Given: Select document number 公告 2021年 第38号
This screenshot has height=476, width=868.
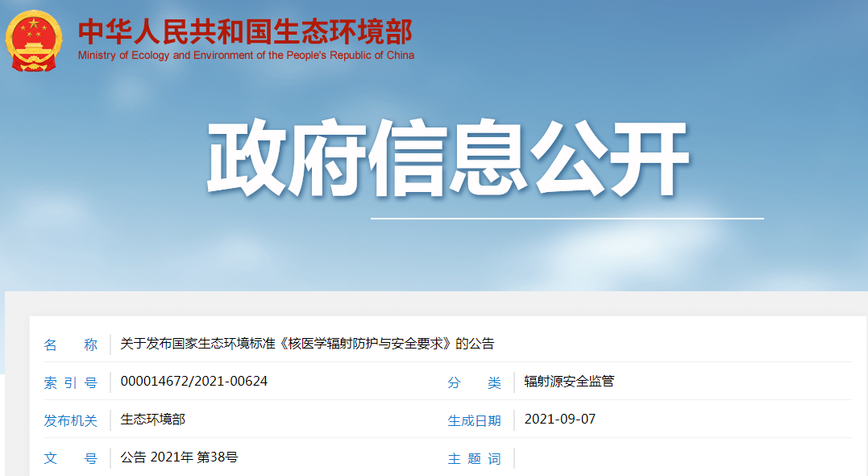Looking at the screenshot, I should click(x=180, y=457).
